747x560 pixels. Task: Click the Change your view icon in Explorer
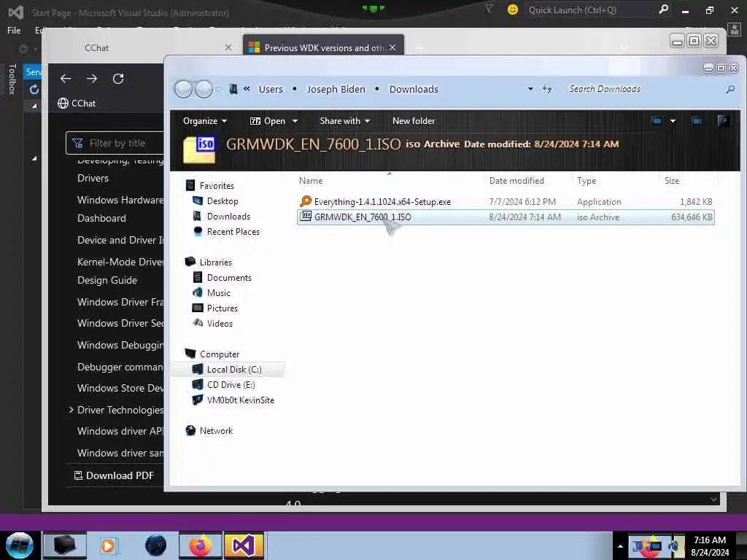[x=657, y=121]
